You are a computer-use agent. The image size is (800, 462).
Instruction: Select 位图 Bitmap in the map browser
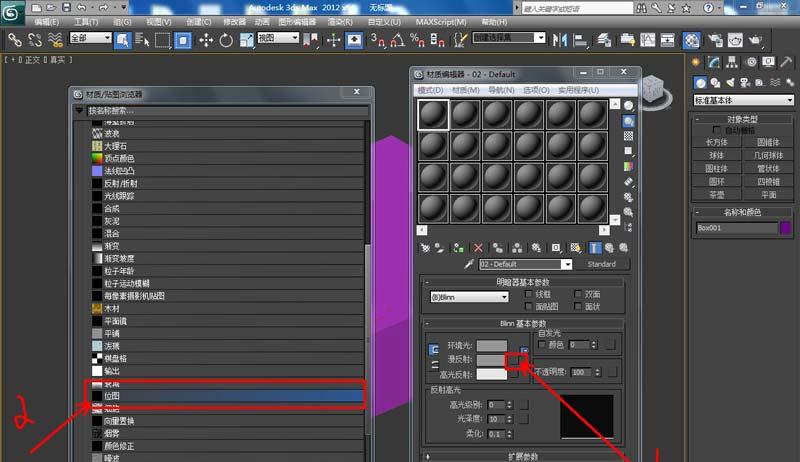227,396
